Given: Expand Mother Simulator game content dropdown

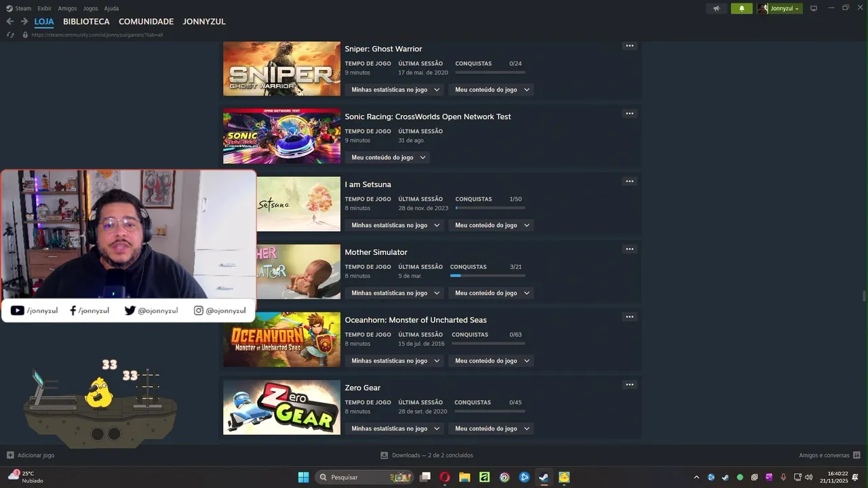Looking at the screenshot, I should [x=491, y=293].
